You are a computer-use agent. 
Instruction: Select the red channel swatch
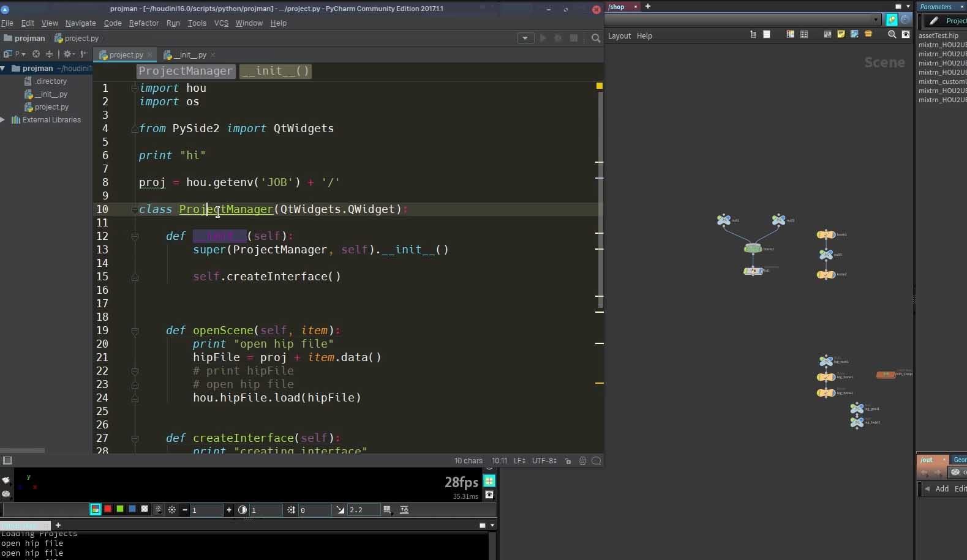point(108,509)
